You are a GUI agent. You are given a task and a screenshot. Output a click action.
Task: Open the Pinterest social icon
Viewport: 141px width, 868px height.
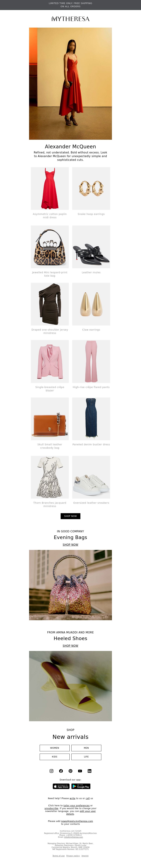pyautogui.click(x=70, y=771)
